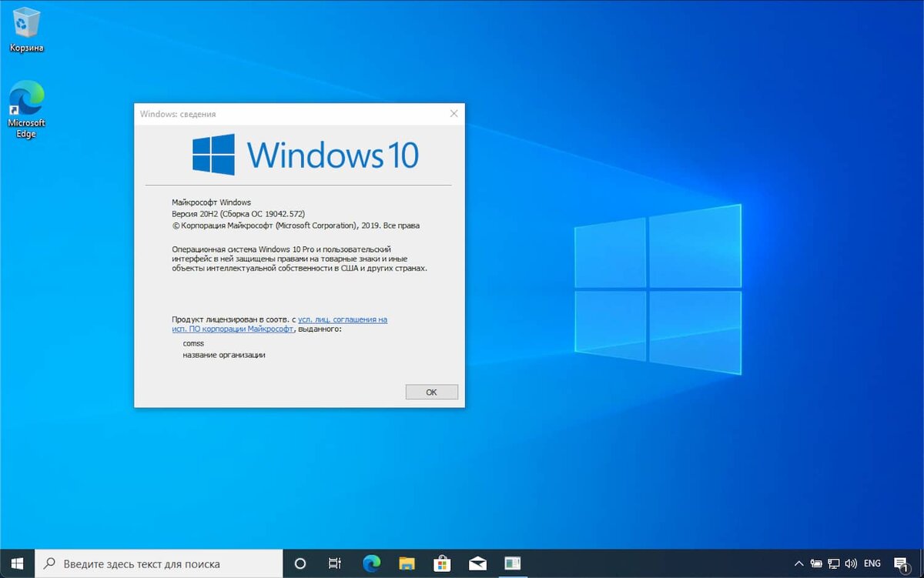Open Task View
The width and height of the screenshot is (924, 578).
335,563
